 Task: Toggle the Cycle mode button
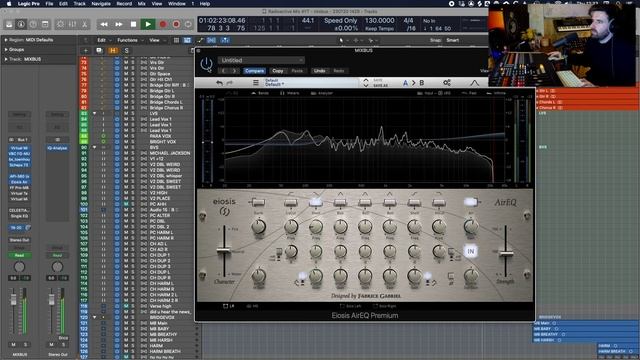click(188, 24)
